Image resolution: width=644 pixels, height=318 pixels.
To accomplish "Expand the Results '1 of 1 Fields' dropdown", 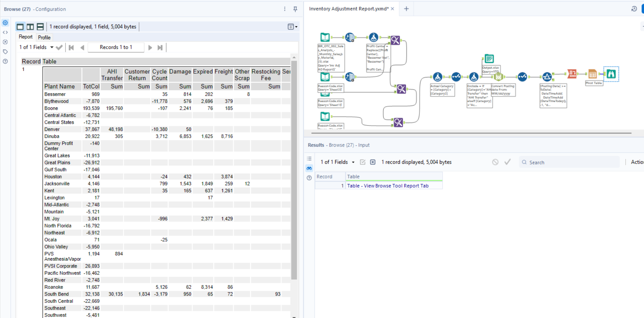I will 353,162.
